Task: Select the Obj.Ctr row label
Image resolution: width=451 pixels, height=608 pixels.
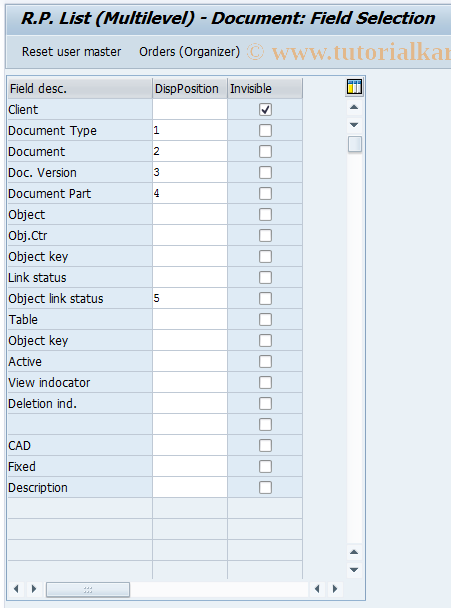Action: (x=28, y=236)
